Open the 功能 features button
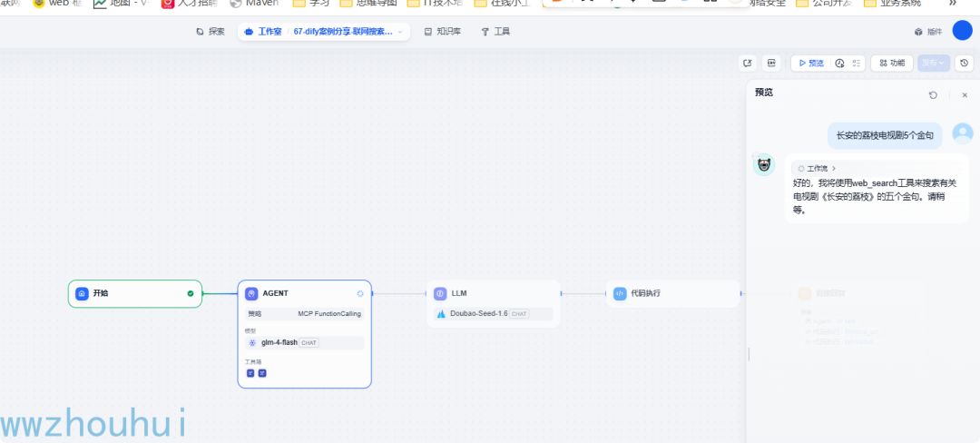The height and width of the screenshot is (443, 980). click(892, 64)
